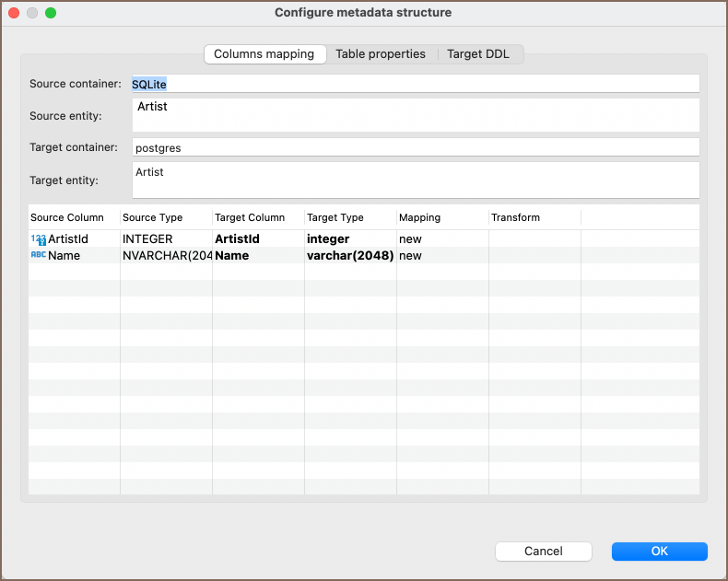Switch to the Table properties tab
This screenshot has width=728, height=581.
point(380,54)
